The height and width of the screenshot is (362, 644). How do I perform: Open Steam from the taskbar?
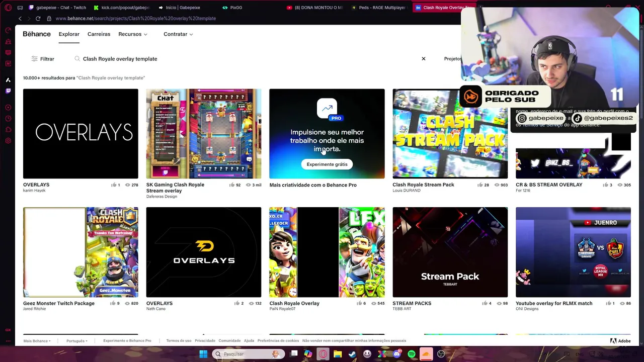click(353, 354)
